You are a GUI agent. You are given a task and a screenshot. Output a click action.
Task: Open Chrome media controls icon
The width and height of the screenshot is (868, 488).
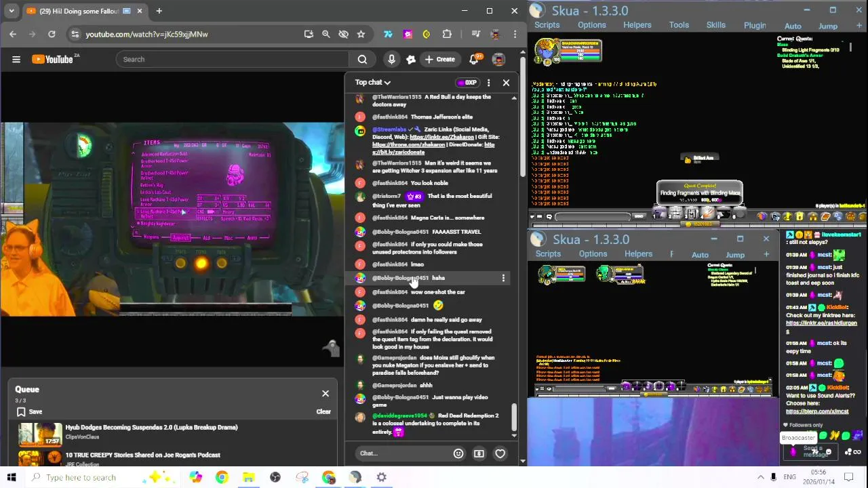coord(476,34)
